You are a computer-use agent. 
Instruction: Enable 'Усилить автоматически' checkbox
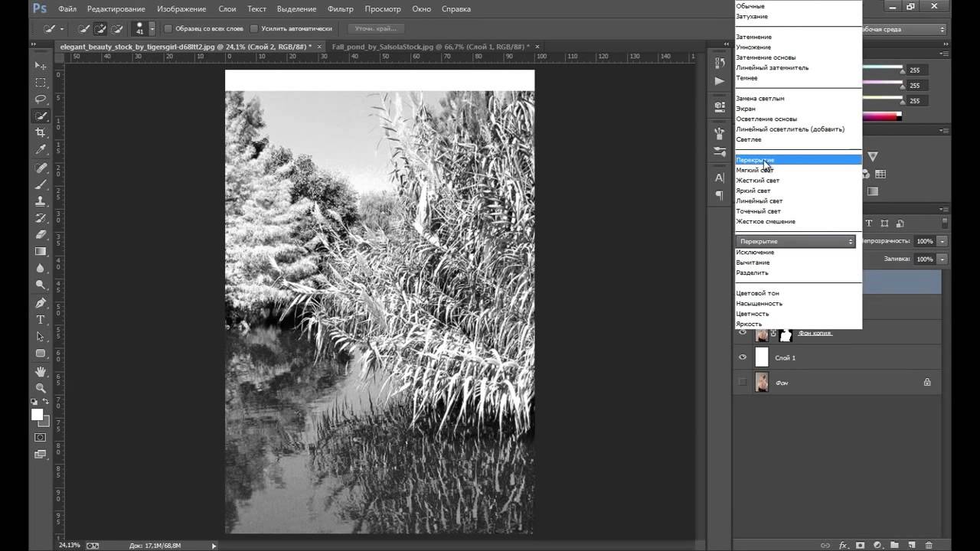(254, 29)
